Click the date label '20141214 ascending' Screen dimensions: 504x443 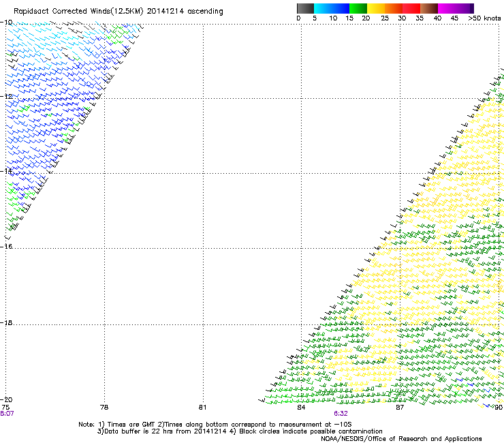click(x=185, y=12)
